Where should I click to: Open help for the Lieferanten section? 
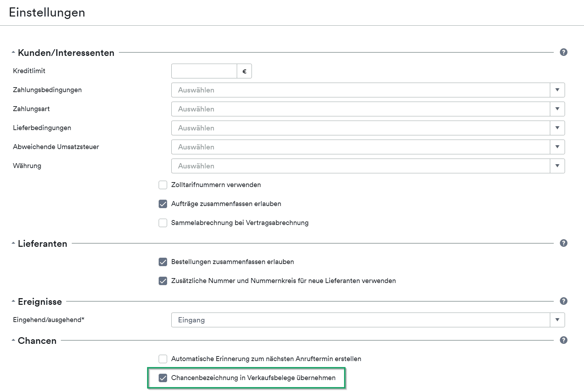(564, 243)
